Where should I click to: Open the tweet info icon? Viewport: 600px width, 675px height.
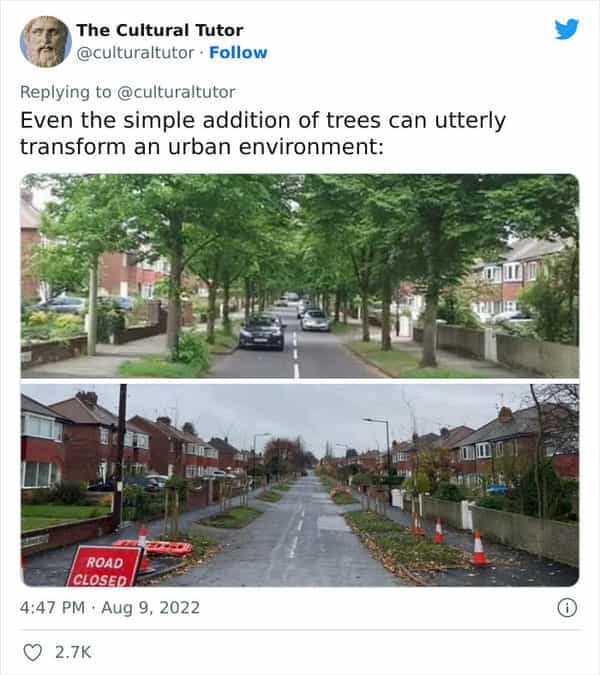click(x=567, y=608)
